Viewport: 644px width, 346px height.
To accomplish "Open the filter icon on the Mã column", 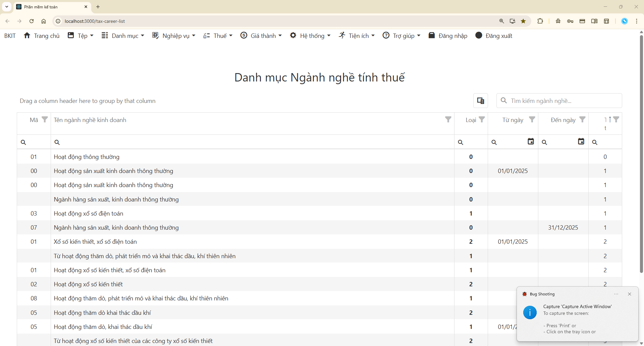I will [x=45, y=119].
